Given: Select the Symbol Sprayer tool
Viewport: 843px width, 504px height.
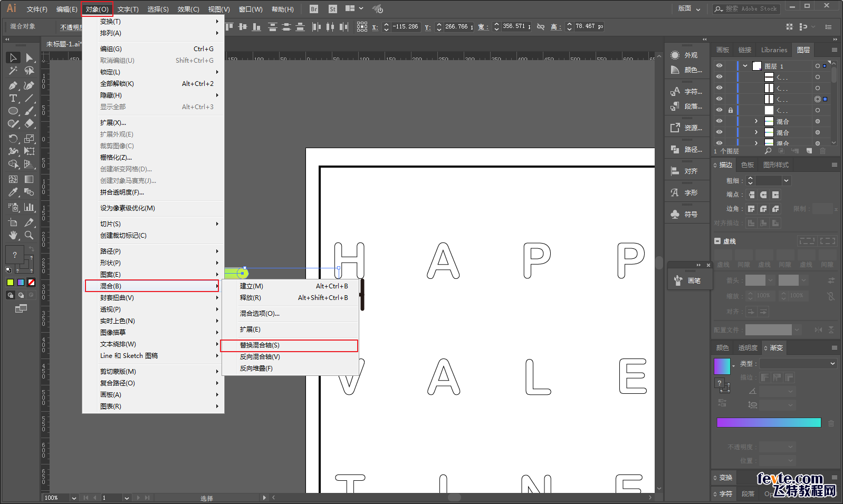Looking at the screenshot, I should 13,207.
